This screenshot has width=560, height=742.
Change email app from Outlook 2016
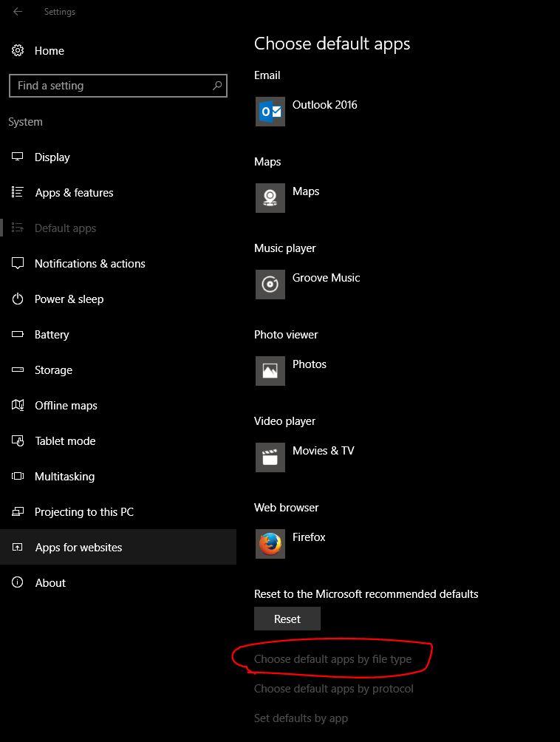(x=324, y=105)
